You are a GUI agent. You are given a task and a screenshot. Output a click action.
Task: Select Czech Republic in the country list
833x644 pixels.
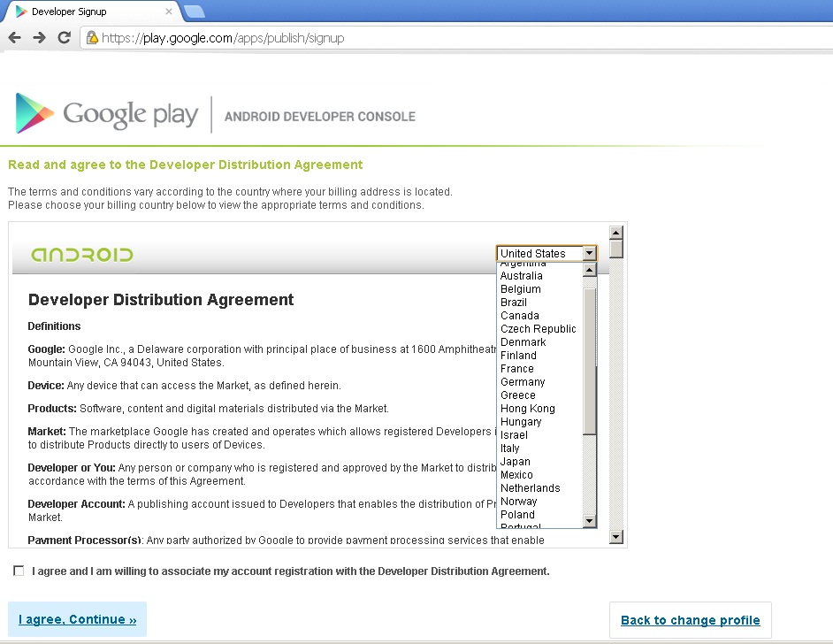click(539, 329)
